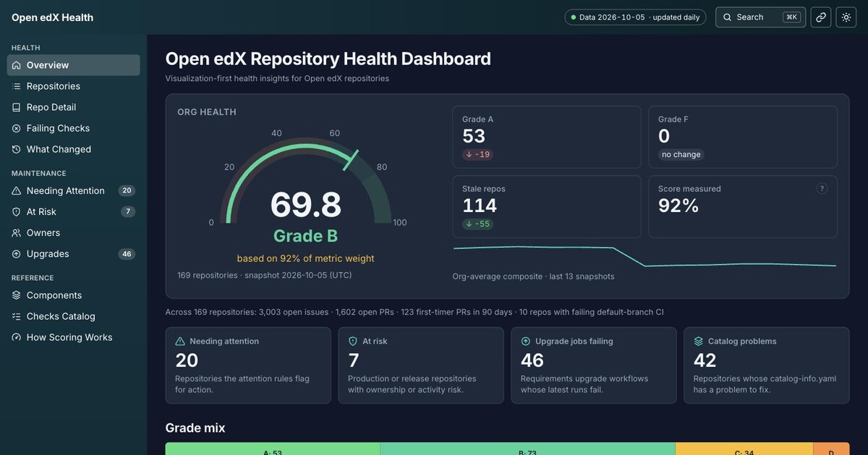The height and width of the screenshot is (455, 868).
Task: Click the green data status dot
Action: (x=574, y=17)
